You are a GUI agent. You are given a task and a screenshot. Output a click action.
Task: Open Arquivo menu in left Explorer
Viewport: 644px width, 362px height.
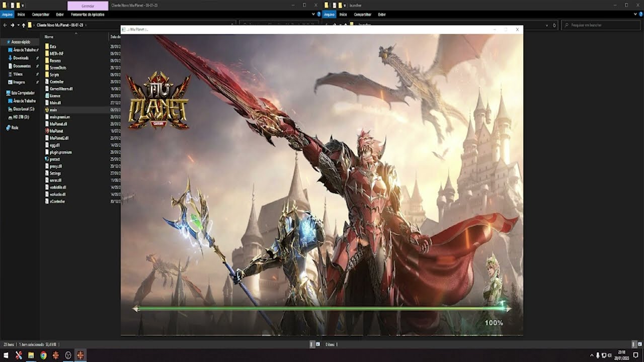coord(7,15)
